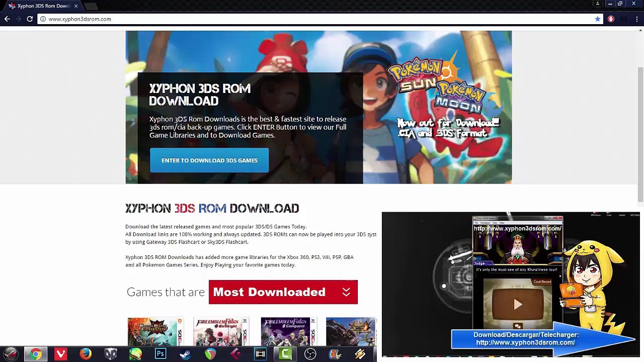The image size is (644, 362).
Task: Open Camtasia from the taskbar
Action: pos(285,354)
